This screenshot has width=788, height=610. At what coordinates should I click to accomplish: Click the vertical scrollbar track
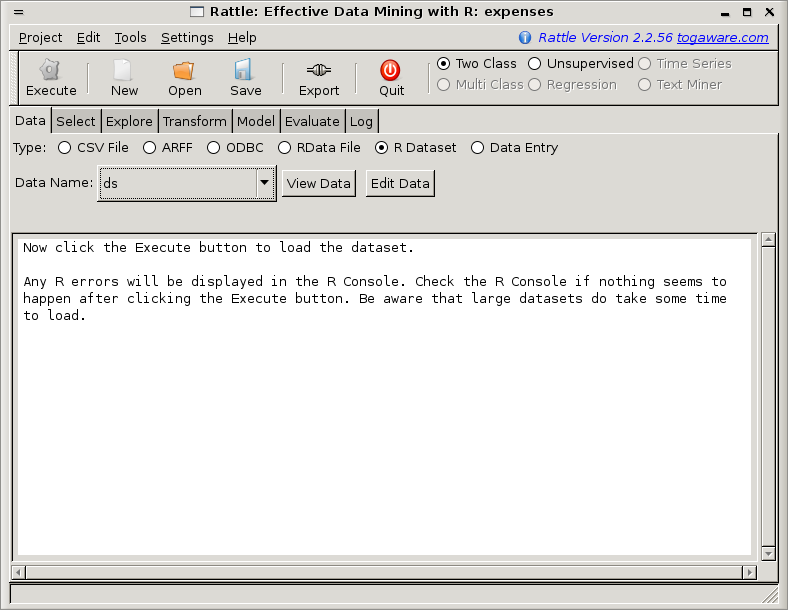768,396
